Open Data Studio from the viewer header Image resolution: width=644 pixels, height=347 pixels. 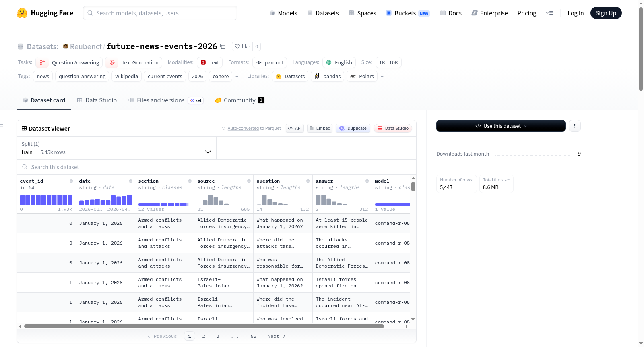pos(393,128)
